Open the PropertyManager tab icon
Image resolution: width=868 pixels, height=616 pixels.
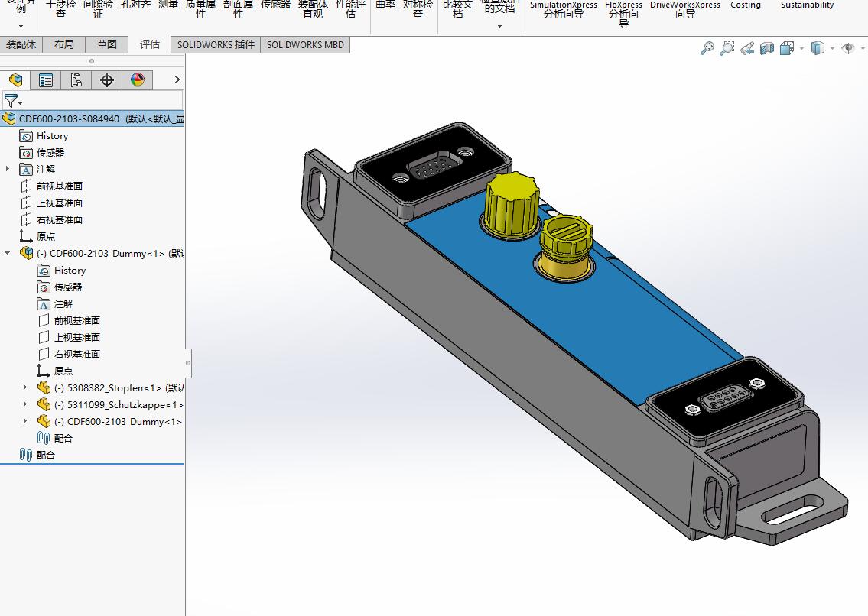tap(45, 80)
